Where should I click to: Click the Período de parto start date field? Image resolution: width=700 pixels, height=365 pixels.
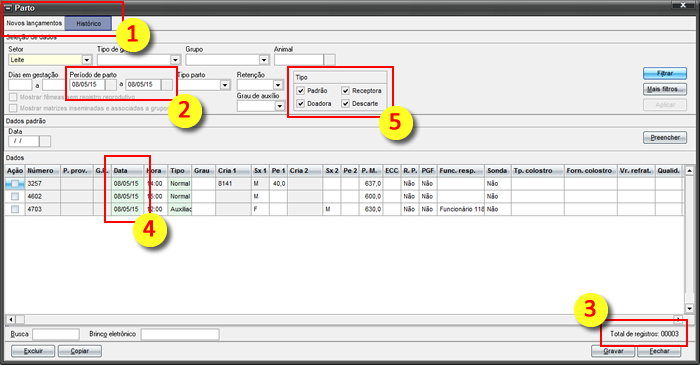(87, 85)
